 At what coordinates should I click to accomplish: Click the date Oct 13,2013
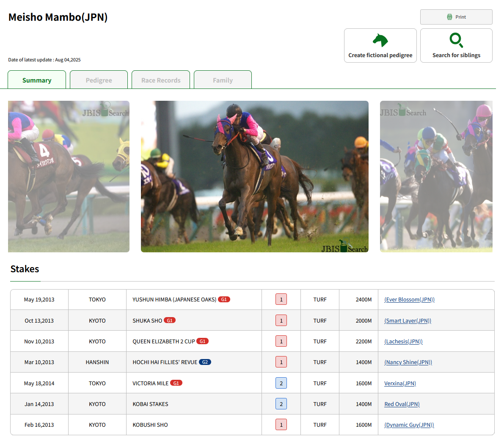39,321
